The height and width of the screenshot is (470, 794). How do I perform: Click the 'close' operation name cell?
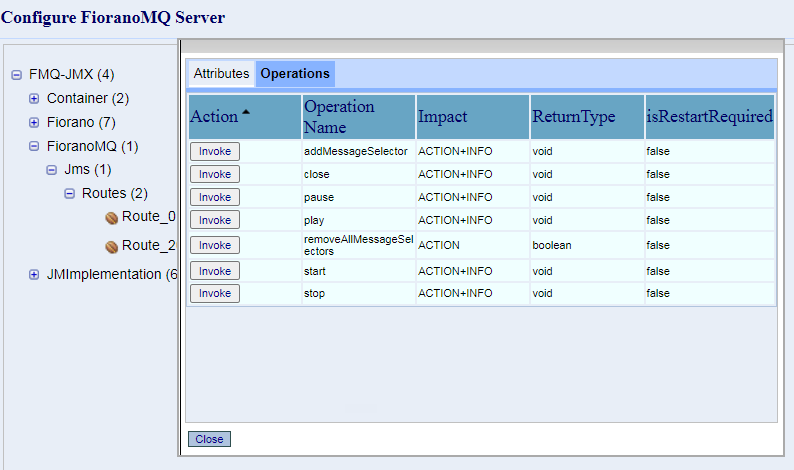(359, 174)
